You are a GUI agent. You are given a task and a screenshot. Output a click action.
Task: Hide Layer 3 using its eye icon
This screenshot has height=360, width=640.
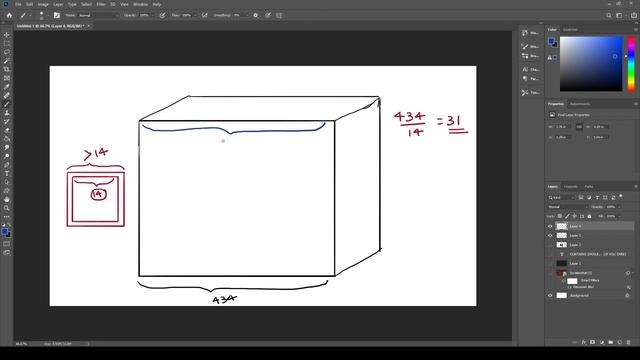[x=550, y=236]
